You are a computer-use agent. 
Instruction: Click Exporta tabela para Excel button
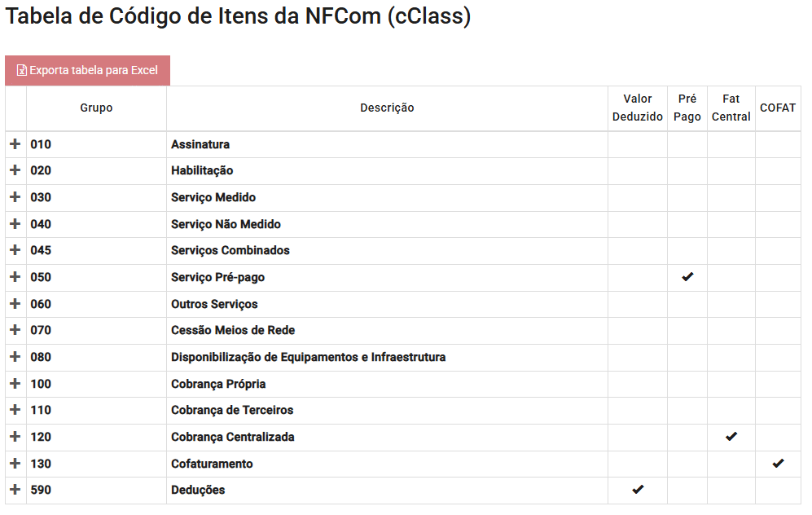click(87, 71)
